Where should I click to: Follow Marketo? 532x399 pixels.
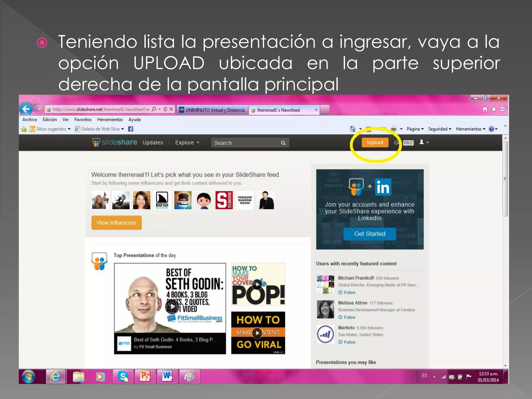click(347, 342)
